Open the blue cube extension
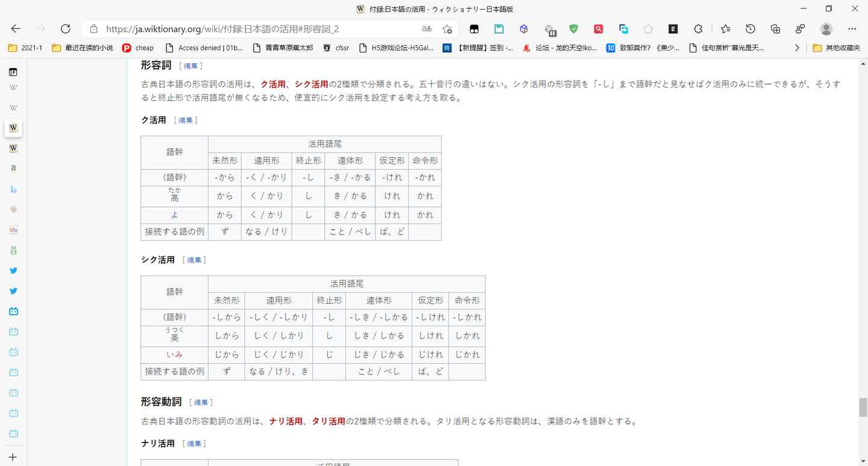Image resolution: width=868 pixels, height=466 pixels. pos(524,29)
